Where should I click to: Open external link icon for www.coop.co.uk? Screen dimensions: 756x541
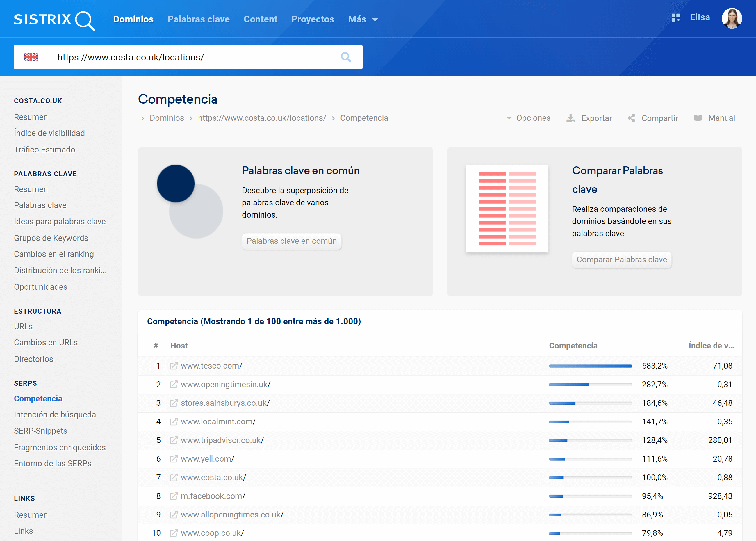[x=174, y=533]
